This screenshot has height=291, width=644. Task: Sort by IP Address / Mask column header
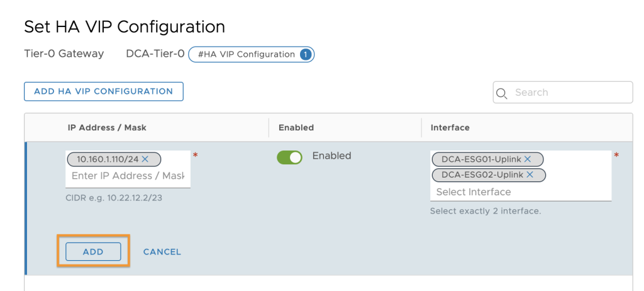(107, 128)
